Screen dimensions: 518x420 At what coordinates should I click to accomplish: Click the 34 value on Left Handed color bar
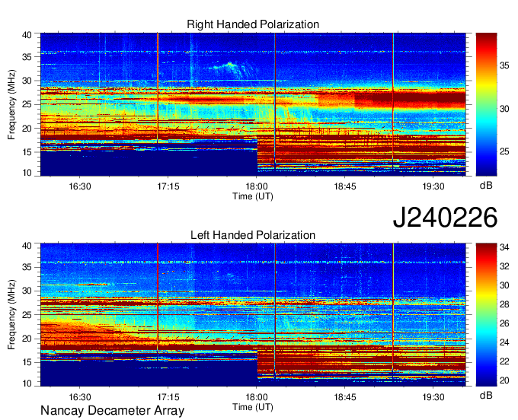(x=504, y=247)
